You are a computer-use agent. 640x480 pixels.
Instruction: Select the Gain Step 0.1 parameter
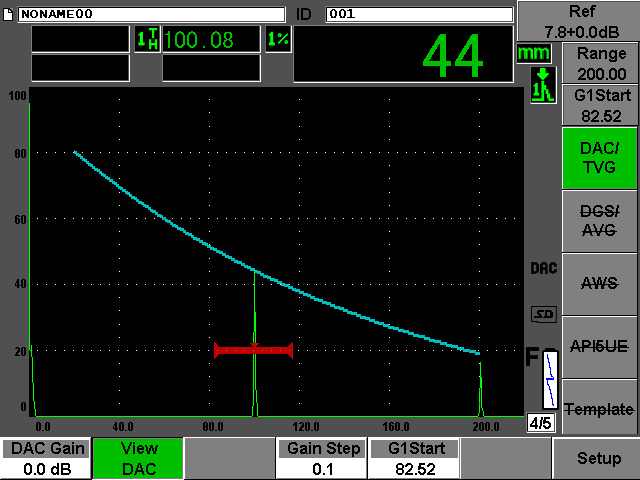click(322, 459)
